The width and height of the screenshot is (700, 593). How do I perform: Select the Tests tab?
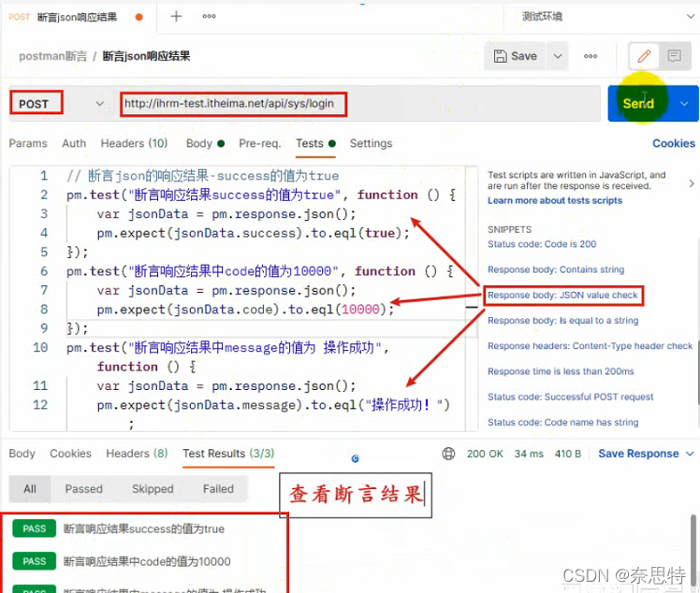click(x=315, y=143)
